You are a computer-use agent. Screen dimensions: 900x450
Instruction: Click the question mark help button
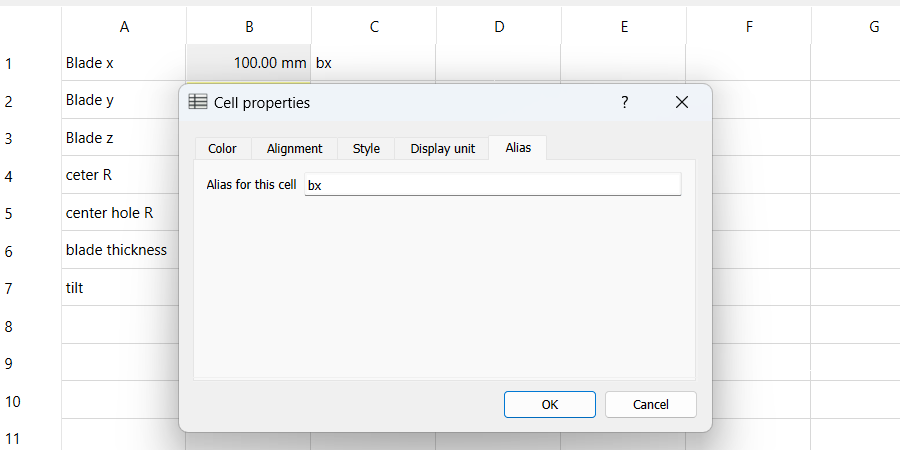(x=624, y=102)
